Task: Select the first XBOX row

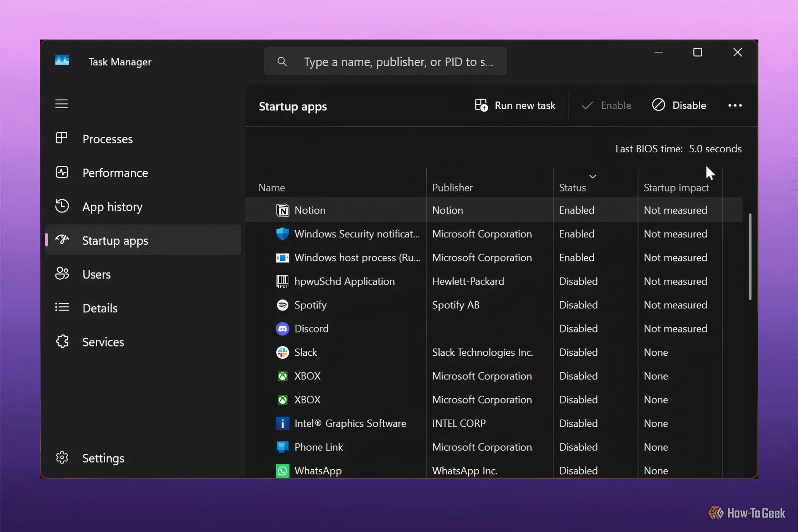Action: (494, 376)
